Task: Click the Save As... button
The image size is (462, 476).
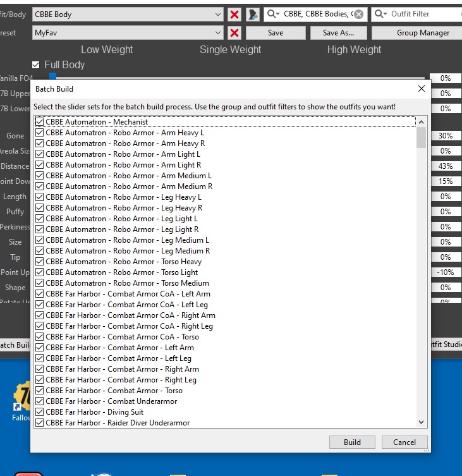Action: click(x=338, y=33)
